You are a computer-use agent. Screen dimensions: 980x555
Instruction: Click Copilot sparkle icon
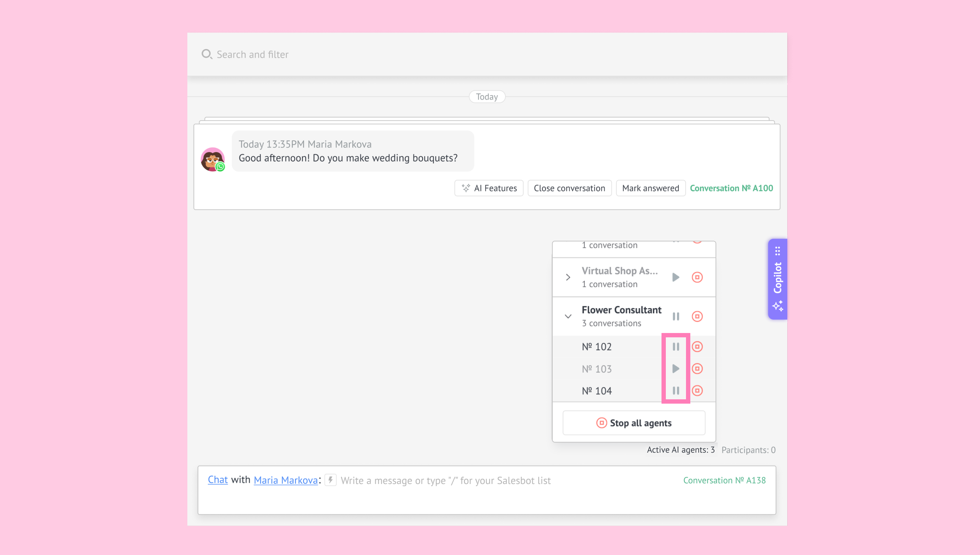[777, 306]
